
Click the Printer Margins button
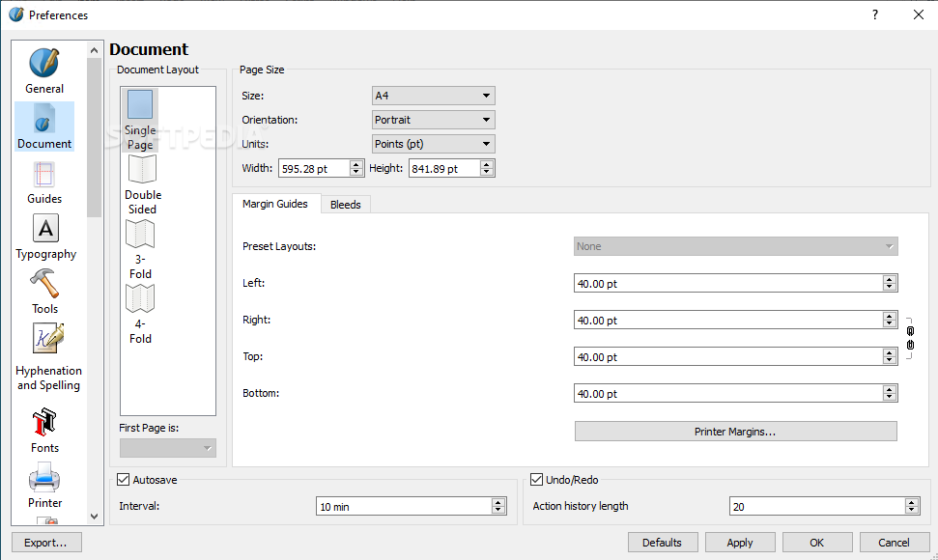click(735, 432)
